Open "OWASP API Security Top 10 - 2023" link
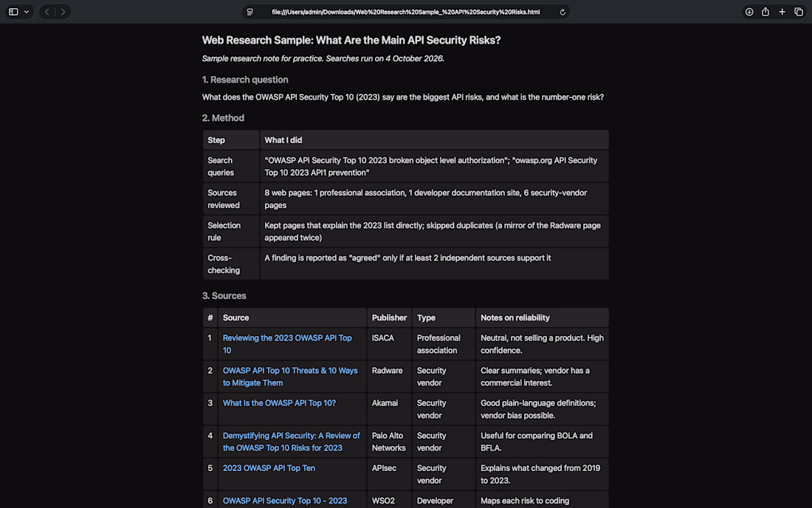This screenshot has height=508, width=812. pyautogui.click(x=285, y=501)
